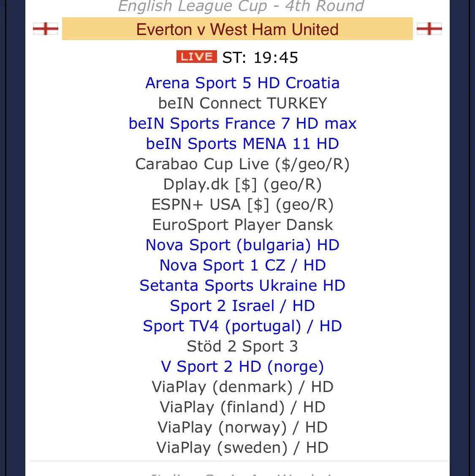Click the England flag icon on the right
The width and height of the screenshot is (475, 476).
tap(429, 29)
